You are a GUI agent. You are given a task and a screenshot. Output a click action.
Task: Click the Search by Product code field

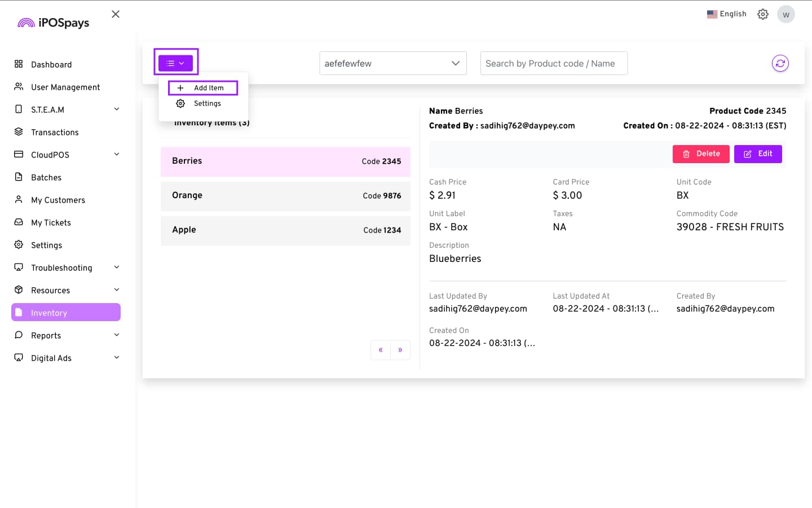(x=553, y=63)
